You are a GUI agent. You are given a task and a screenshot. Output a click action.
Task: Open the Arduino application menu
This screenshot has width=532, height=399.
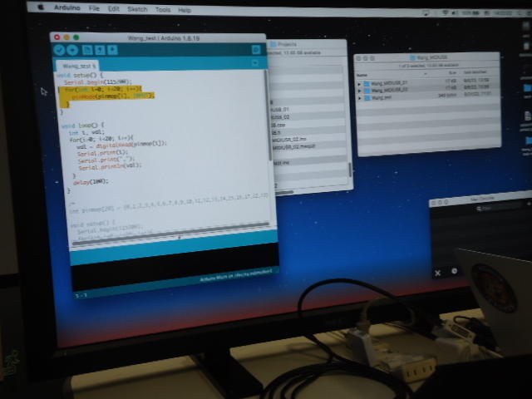[x=66, y=7]
